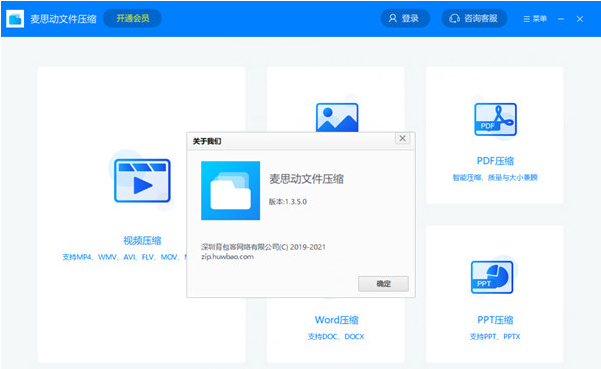This screenshot has width=601, height=369.
Task: Select the PDF compression icon
Action: pos(495,119)
